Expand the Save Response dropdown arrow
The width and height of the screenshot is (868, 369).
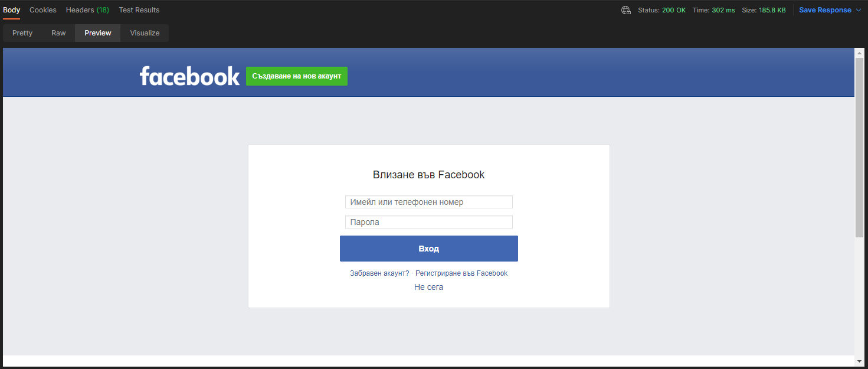click(859, 10)
